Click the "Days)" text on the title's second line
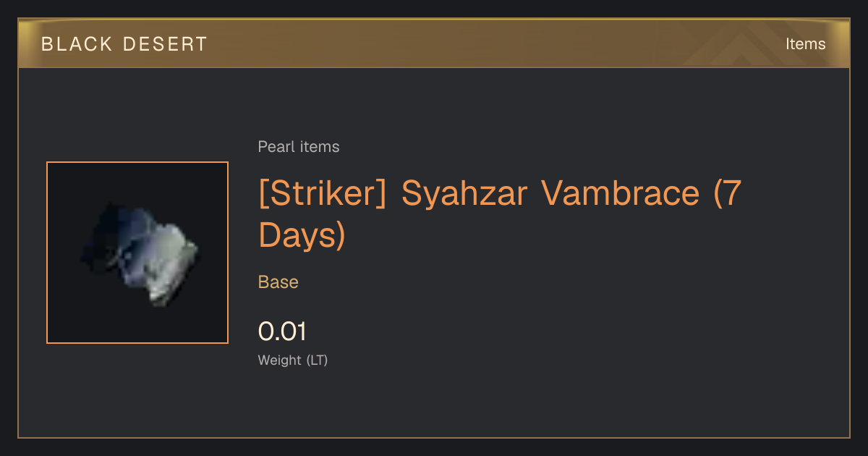The height and width of the screenshot is (456, 868). [302, 235]
